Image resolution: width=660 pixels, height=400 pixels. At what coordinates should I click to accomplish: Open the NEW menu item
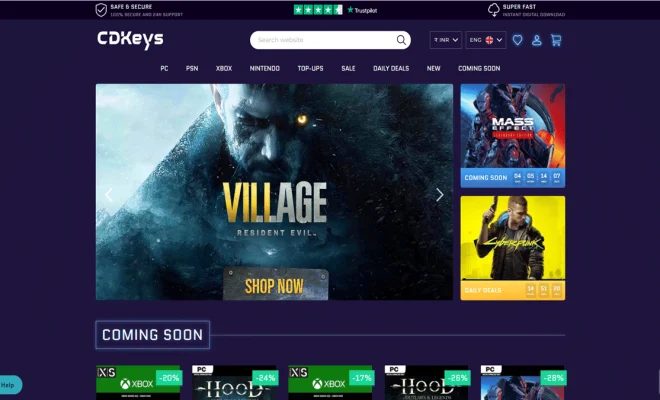click(x=434, y=68)
